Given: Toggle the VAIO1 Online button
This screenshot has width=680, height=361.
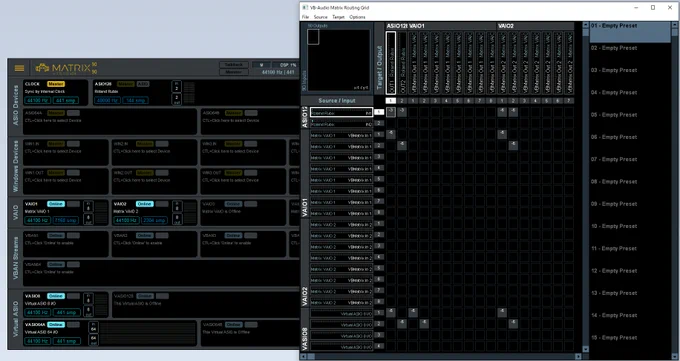Looking at the screenshot, I should coord(56,204).
